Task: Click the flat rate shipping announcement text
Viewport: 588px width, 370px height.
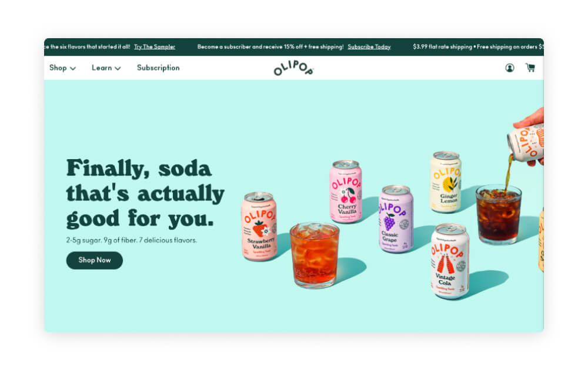Action: 478,47
